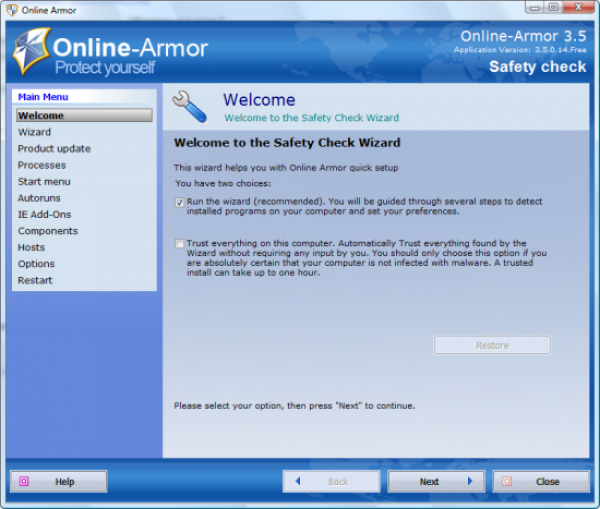600x509 pixels.
Task: Click the Main Menu header
Action: 43,97
